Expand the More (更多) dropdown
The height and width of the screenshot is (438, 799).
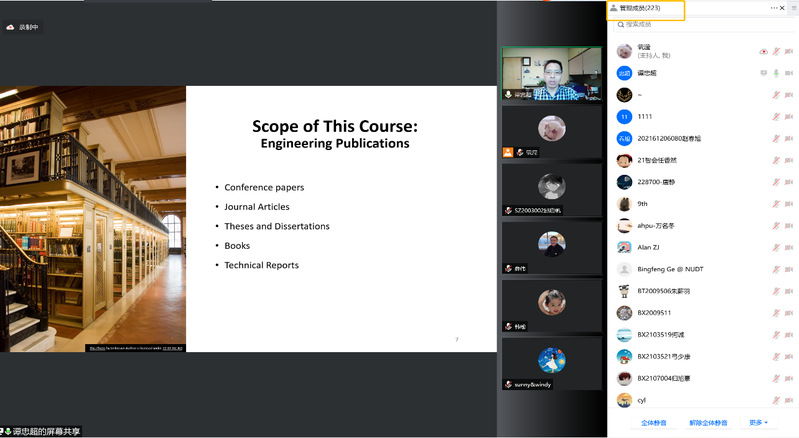tap(758, 423)
